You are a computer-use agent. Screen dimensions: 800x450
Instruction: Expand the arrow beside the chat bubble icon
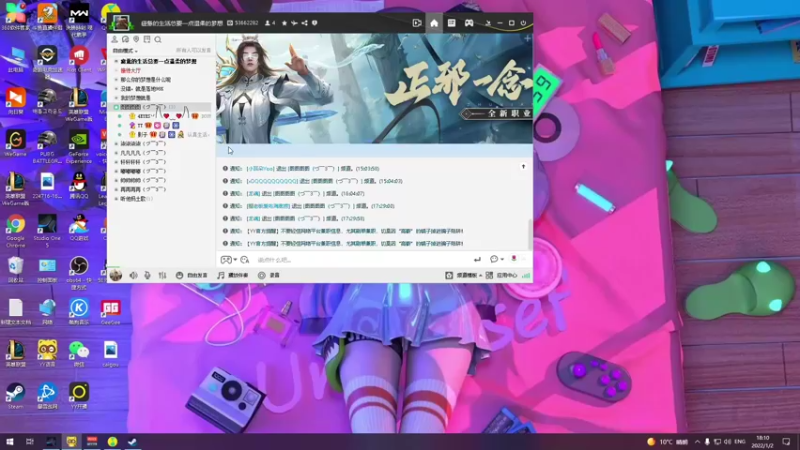(502, 260)
